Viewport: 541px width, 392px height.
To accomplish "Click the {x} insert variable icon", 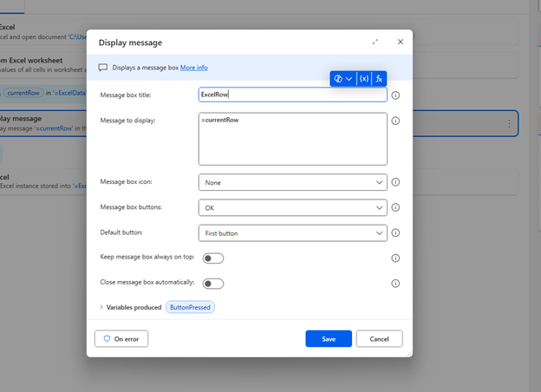I will 364,79.
